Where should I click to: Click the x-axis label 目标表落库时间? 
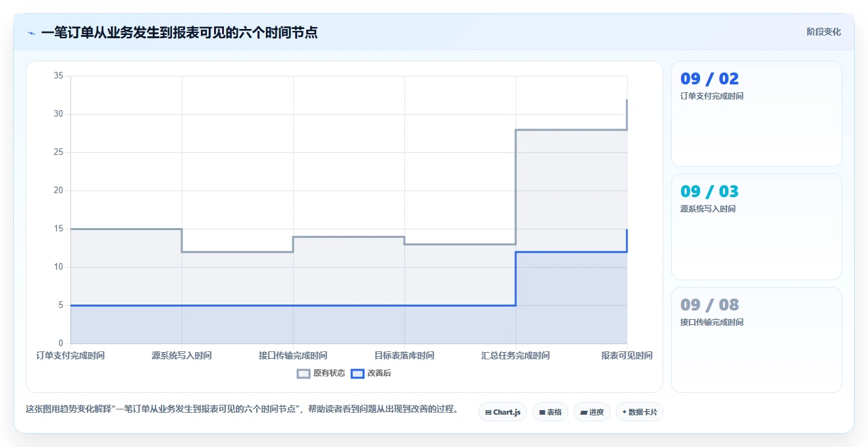pyautogui.click(x=404, y=355)
